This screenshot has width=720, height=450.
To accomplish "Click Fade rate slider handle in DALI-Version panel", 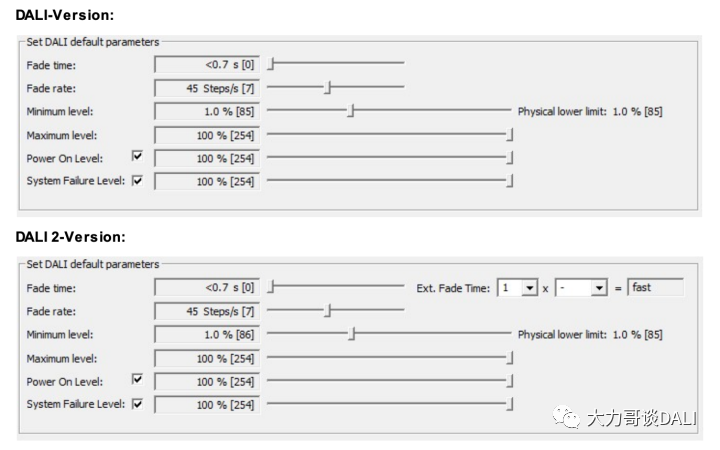I will (328, 88).
